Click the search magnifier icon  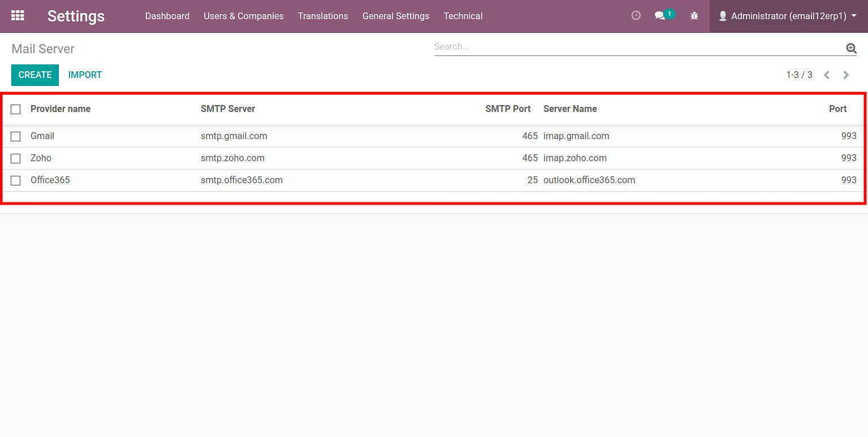(850, 48)
